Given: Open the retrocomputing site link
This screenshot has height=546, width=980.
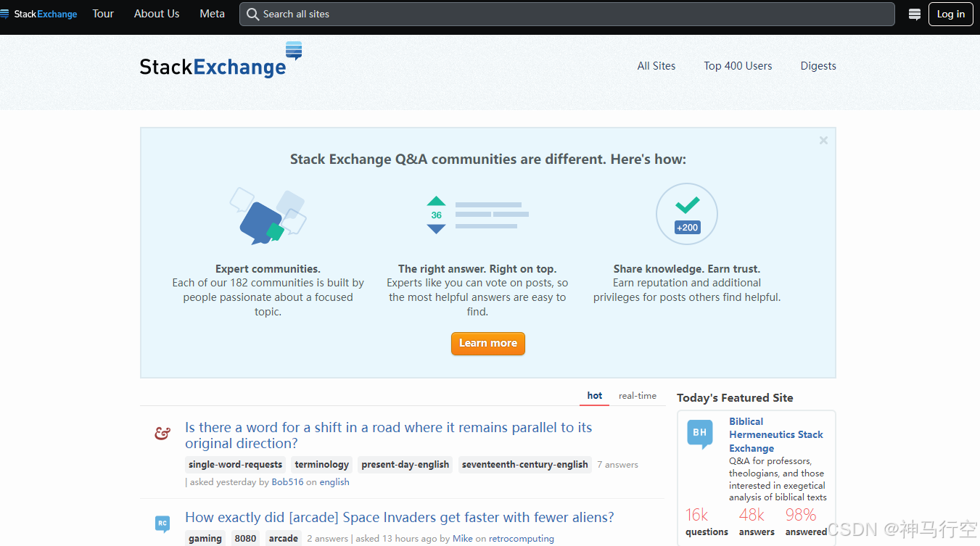Looking at the screenshot, I should click(522, 539).
